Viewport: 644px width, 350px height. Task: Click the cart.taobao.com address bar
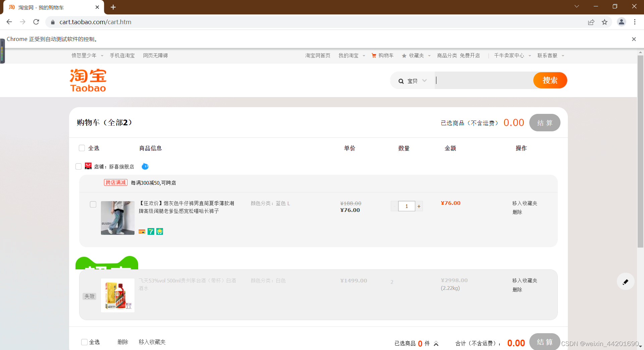pyautogui.click(x=315, y=22)
